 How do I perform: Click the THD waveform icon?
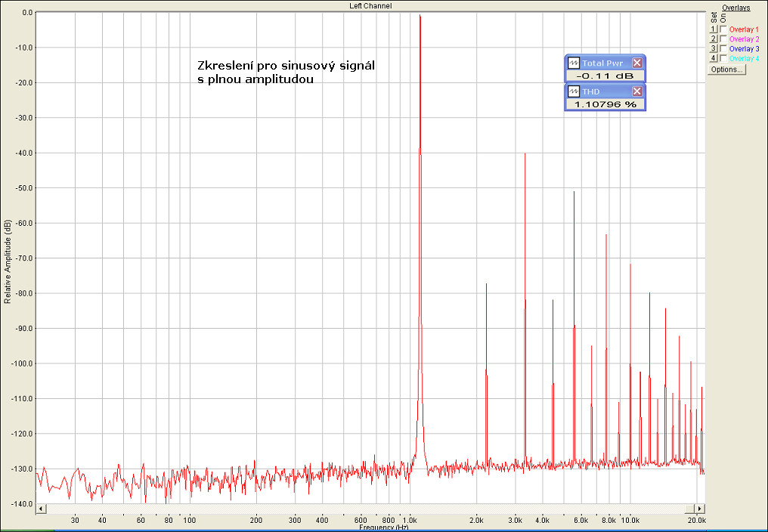click(x=573, y=91)
